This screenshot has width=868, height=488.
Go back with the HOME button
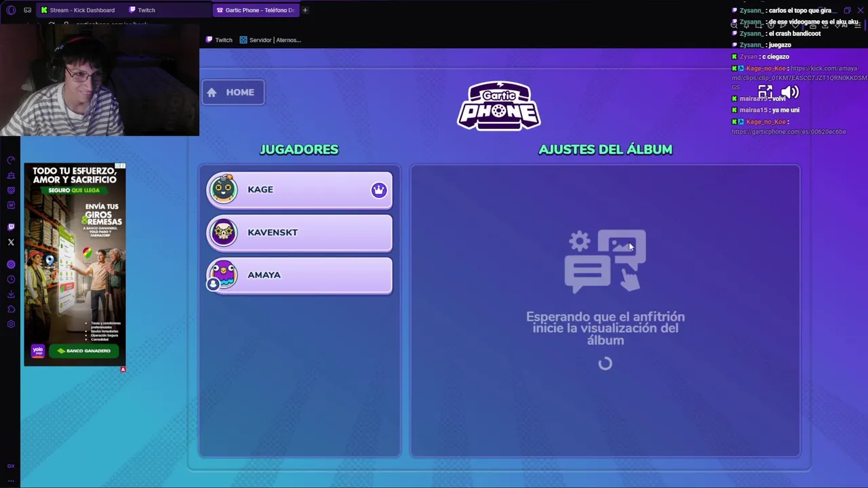pos(233,92)
